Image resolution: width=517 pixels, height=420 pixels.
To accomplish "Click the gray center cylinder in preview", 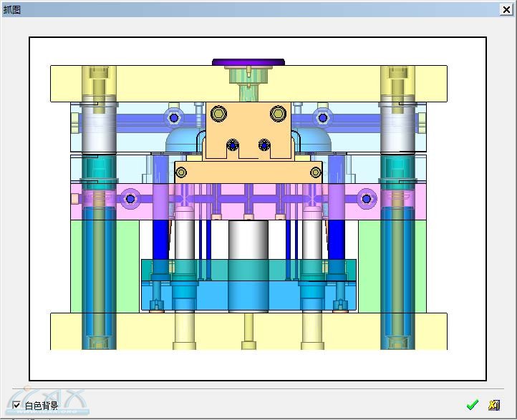I will tap(248, 240).
